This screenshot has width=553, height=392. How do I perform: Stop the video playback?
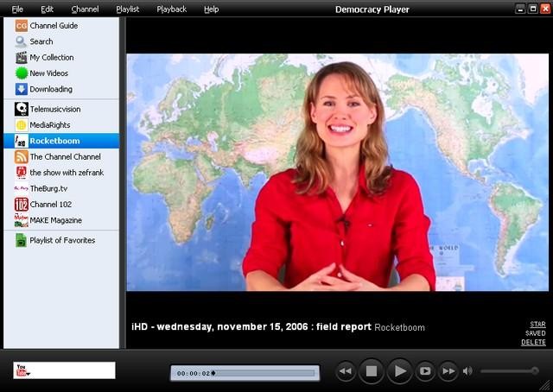[x=371, y=371]
